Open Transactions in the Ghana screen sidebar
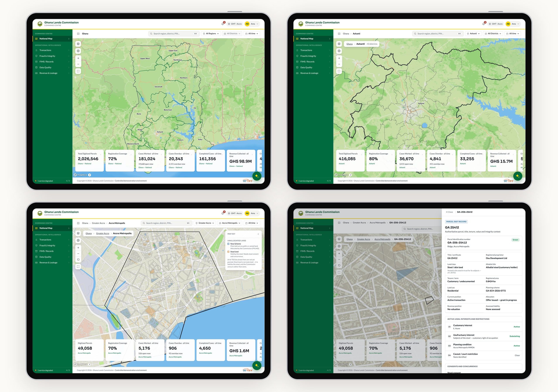This screenshot has width=558, height=392. (52, 50)
